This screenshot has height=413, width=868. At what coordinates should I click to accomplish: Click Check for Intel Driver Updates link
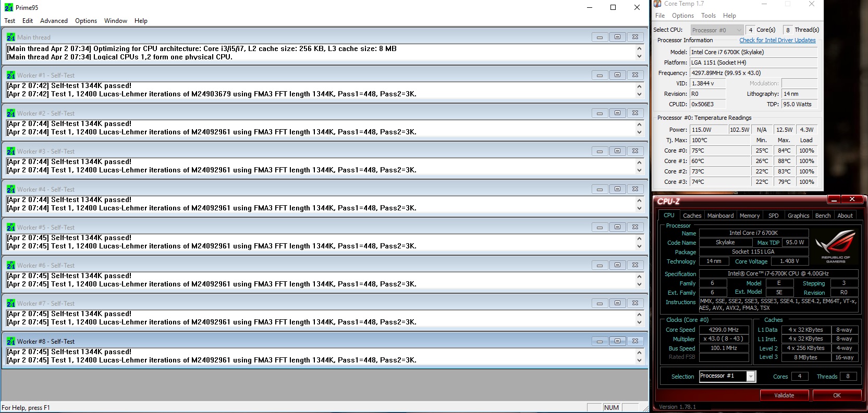pos(777,40)
